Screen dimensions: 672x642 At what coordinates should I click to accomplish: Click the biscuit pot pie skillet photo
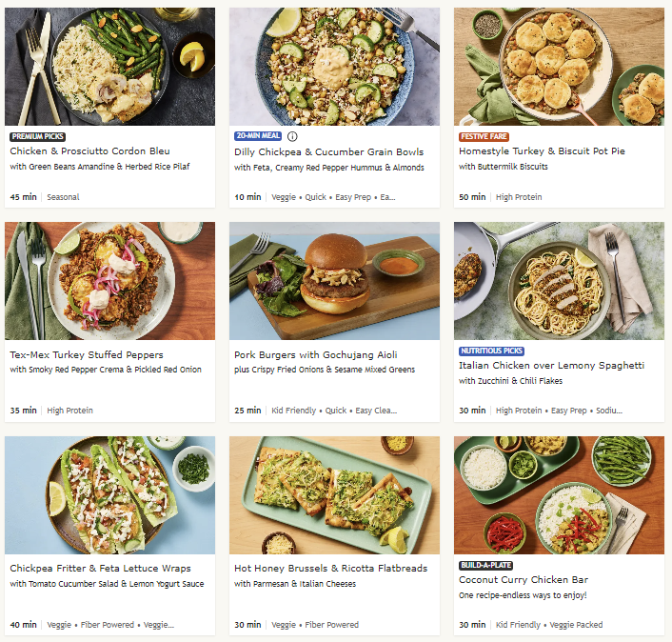tap(559, 67)
